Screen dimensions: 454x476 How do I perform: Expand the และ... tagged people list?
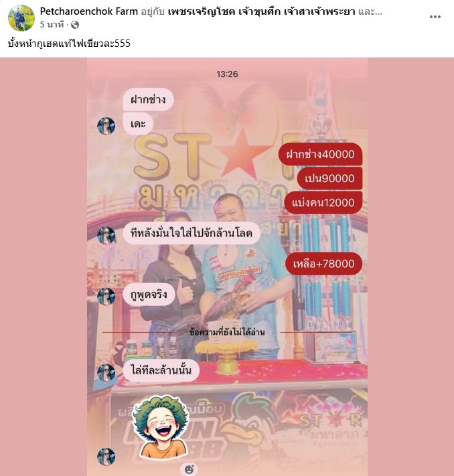(370, 11)
